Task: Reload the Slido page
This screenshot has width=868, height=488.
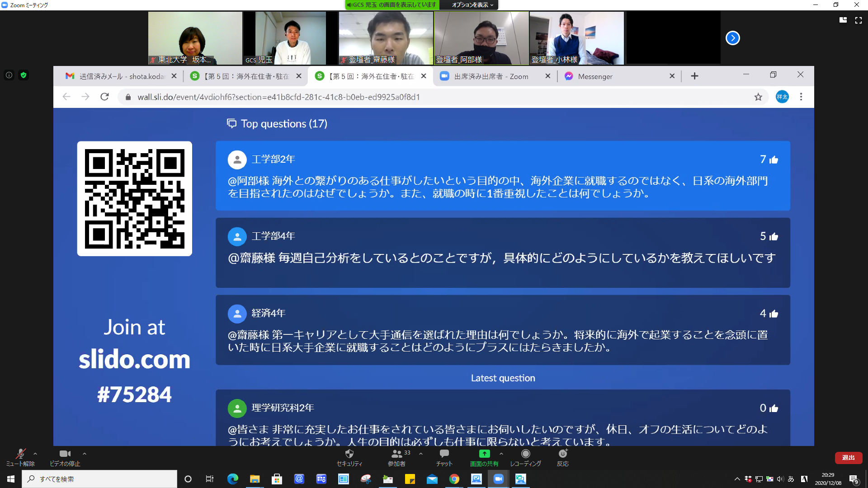Action: 104,97
